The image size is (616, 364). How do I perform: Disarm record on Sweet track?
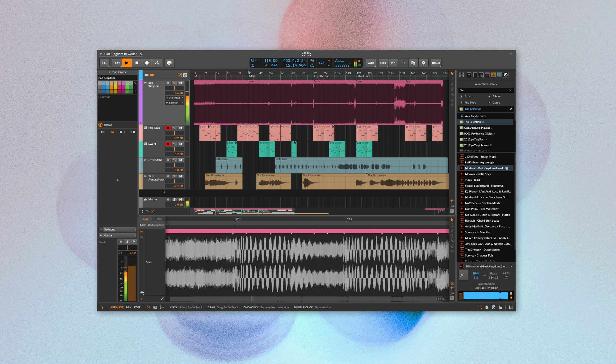coord(168,144)
